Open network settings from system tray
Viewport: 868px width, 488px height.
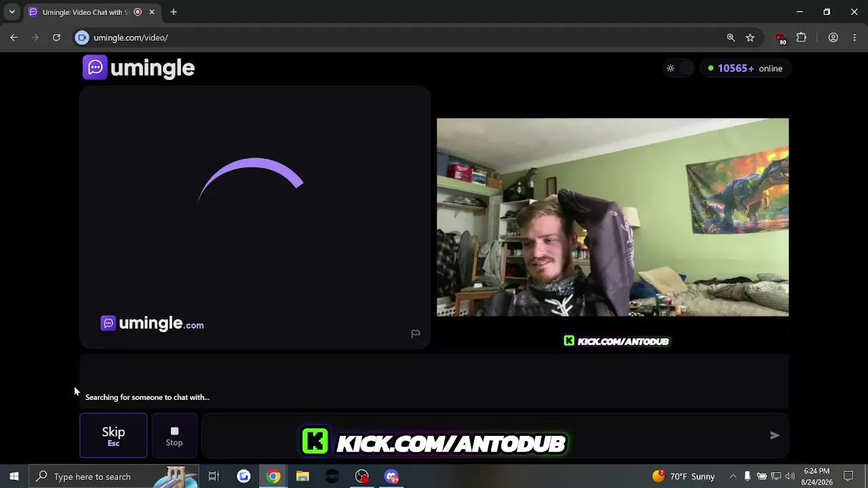click(776, 476)
